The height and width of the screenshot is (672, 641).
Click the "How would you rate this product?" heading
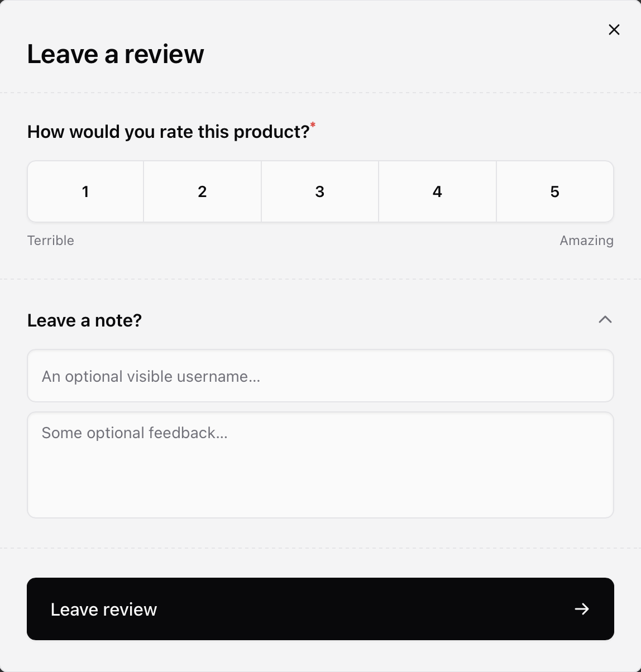168,132
